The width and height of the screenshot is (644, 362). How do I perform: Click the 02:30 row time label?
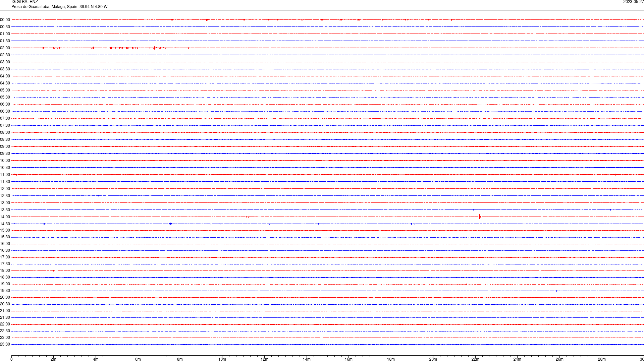pos(5,55)
